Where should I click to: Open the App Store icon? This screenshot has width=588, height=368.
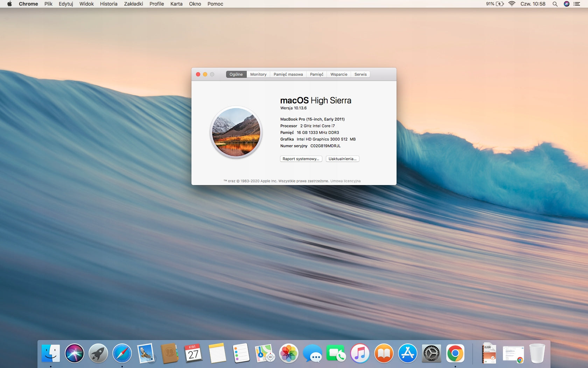click(408, 353)
